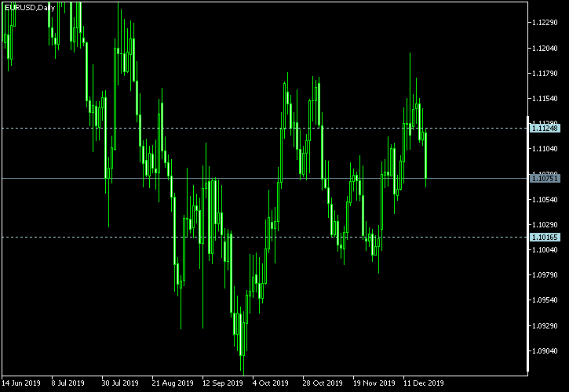The image size is (569, 392).
Task: Click the 1.09290 price axis value
Action: (545, 326)
